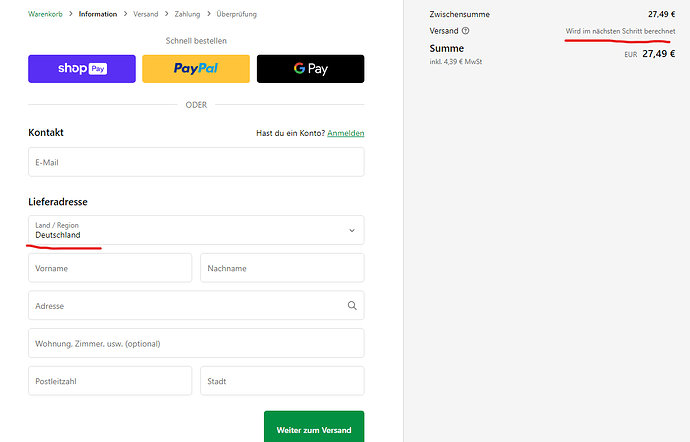Focus the Postleitzahl input field
Screen dimensions: 690x442
(x=110, y=381)
